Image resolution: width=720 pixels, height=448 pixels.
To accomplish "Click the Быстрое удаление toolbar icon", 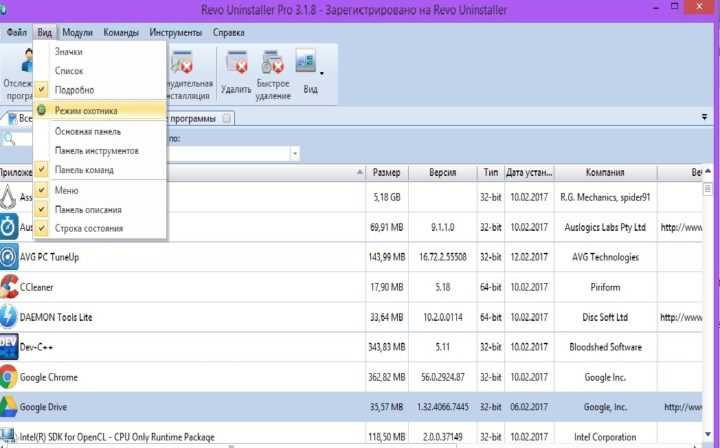I will click(x=273, y=62).
